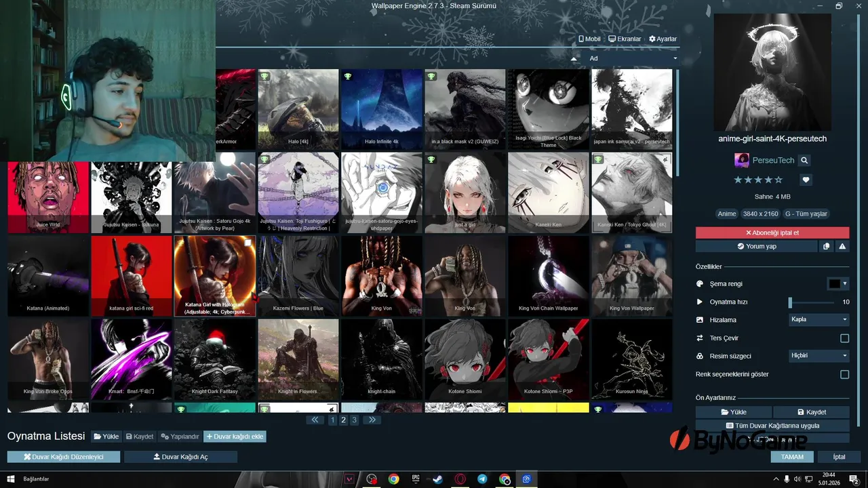Select the Kazemi Flowers | Blue wallpaper

[x=298, y=276]
